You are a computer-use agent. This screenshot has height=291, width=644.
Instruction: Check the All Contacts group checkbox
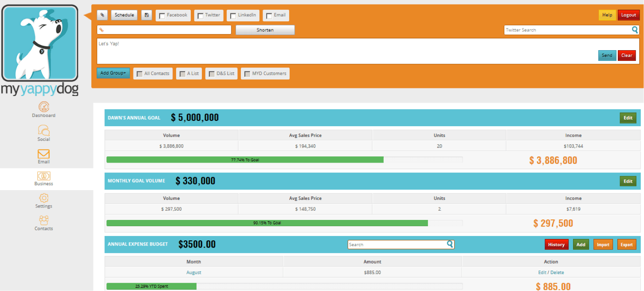click(140, 74)
